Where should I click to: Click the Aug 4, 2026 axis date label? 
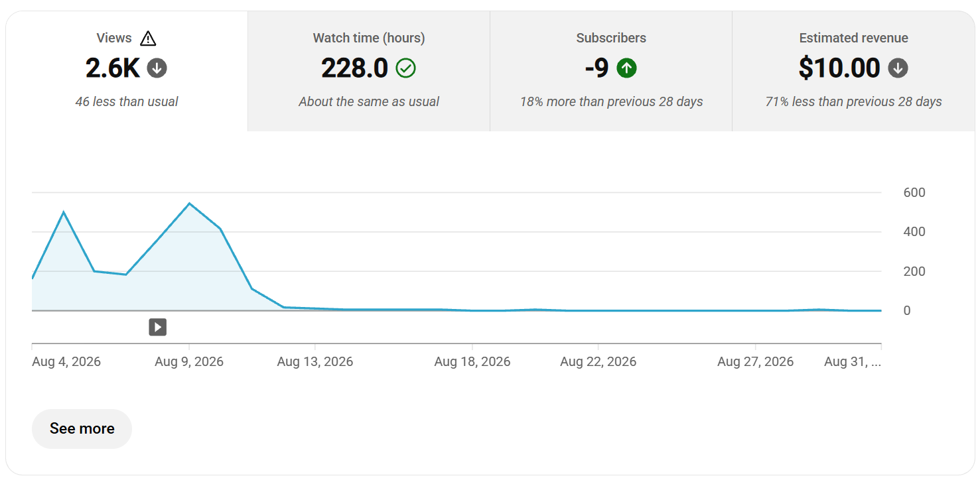point(66,361)
